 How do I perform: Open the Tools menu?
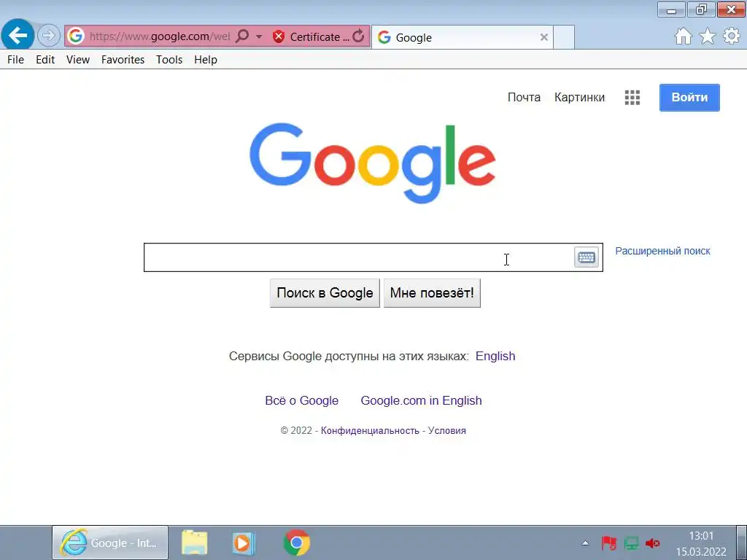click(x=169, y=60)
